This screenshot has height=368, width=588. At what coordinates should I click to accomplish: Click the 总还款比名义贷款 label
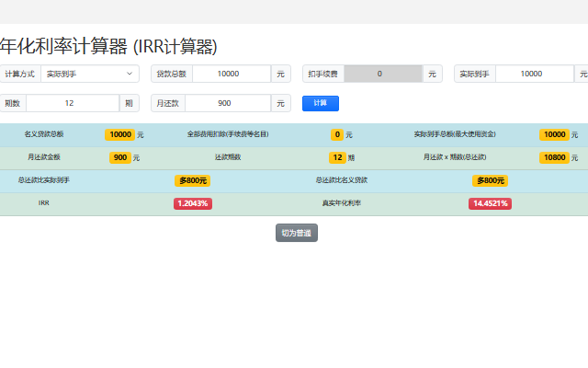[342, 180]
